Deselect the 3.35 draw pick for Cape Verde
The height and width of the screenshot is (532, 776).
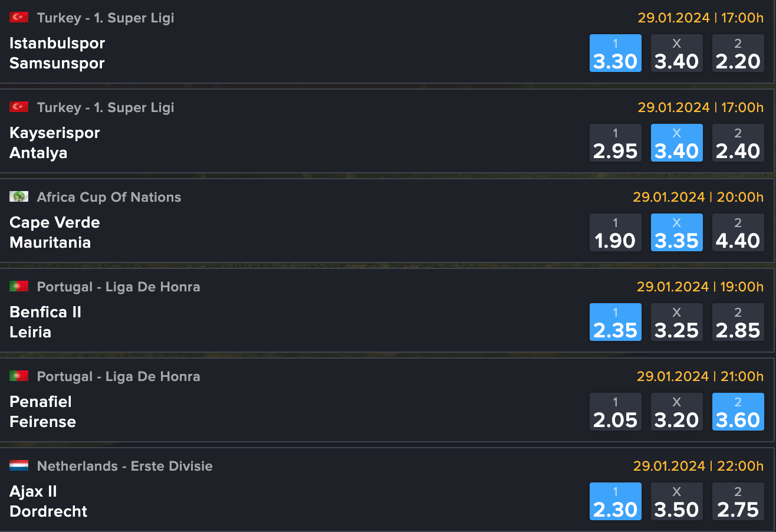click(676, 232)
